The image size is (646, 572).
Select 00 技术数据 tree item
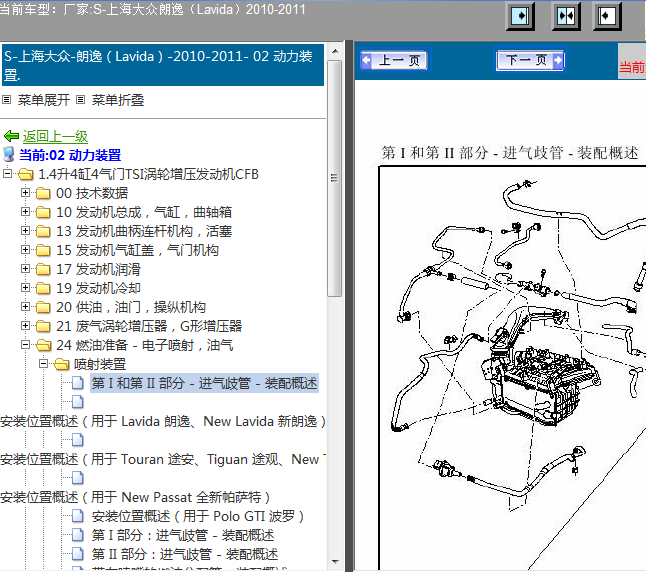point(92,193)
